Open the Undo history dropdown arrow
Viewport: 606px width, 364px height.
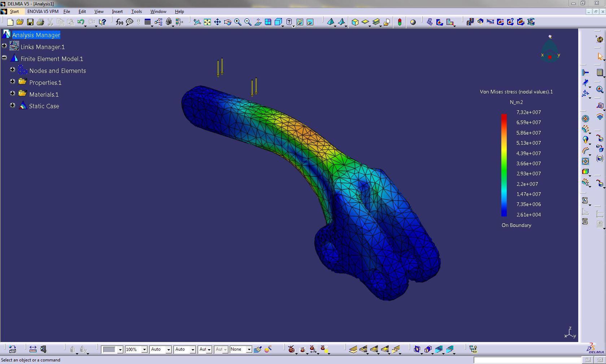pyautogui.click(x=85, y=25)
